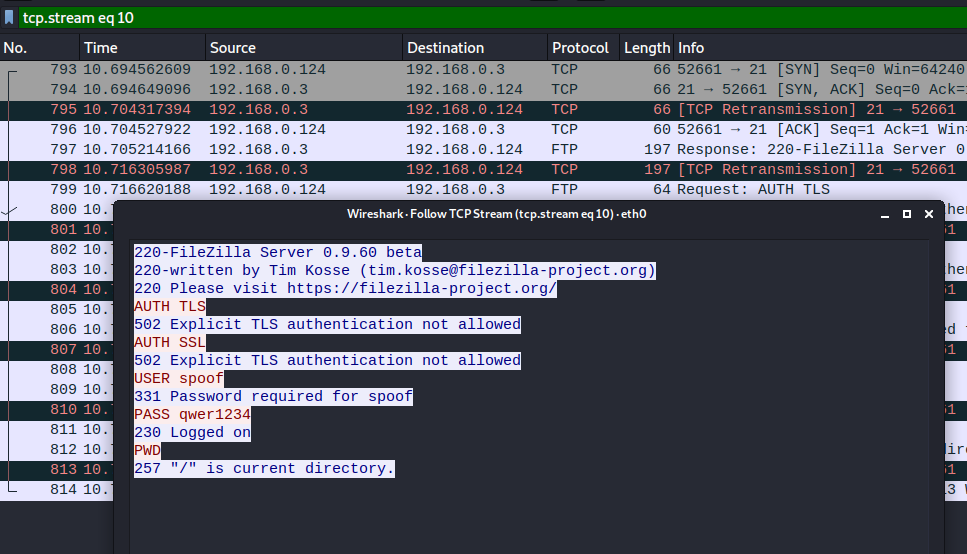The image size is (967, 554).
Task: Sort by the Time column header
Action: pyautogui.click(x=142, y=48)
